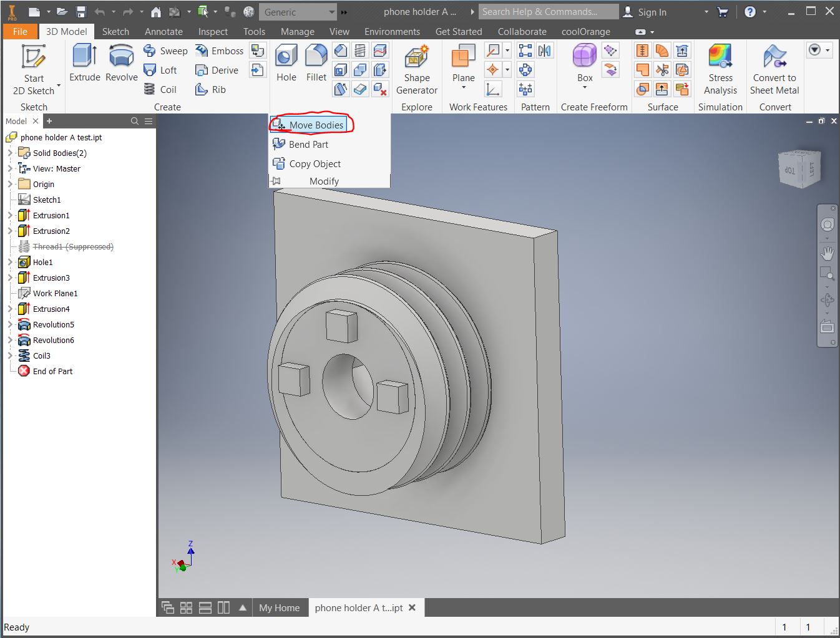Click the Sweep tool icon
The width and height of the screenshot is (840, 638).
150,51
